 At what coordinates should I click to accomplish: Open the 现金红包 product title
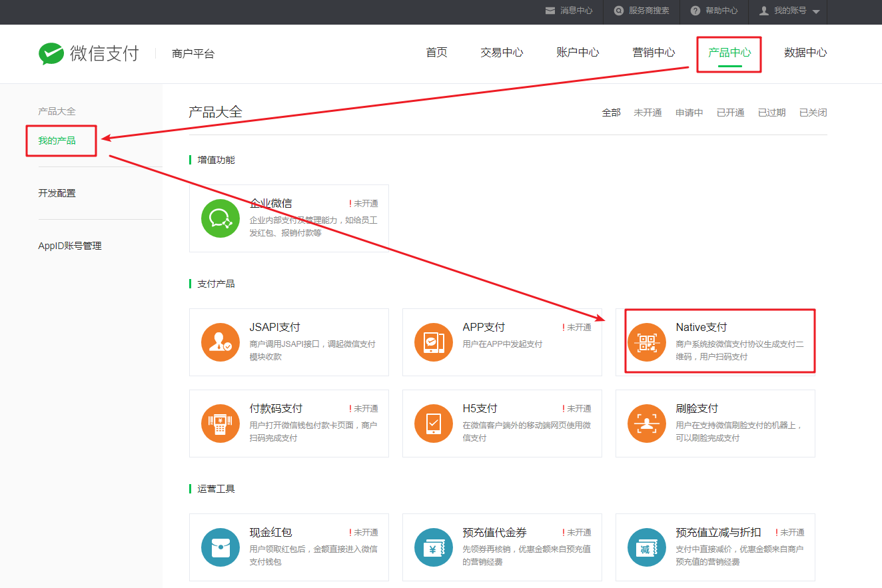(271, 532)
